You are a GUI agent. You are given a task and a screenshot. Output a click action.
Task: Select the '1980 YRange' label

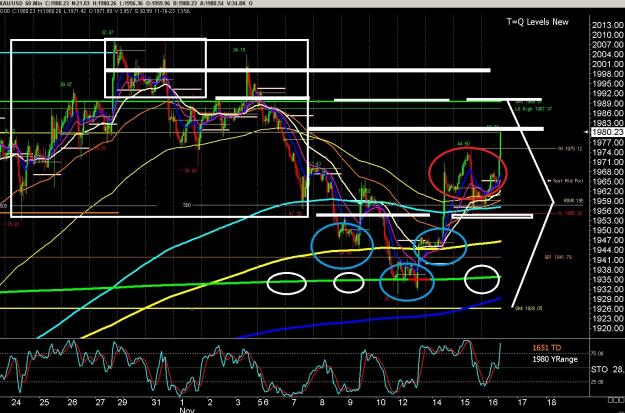click(555, 359)
